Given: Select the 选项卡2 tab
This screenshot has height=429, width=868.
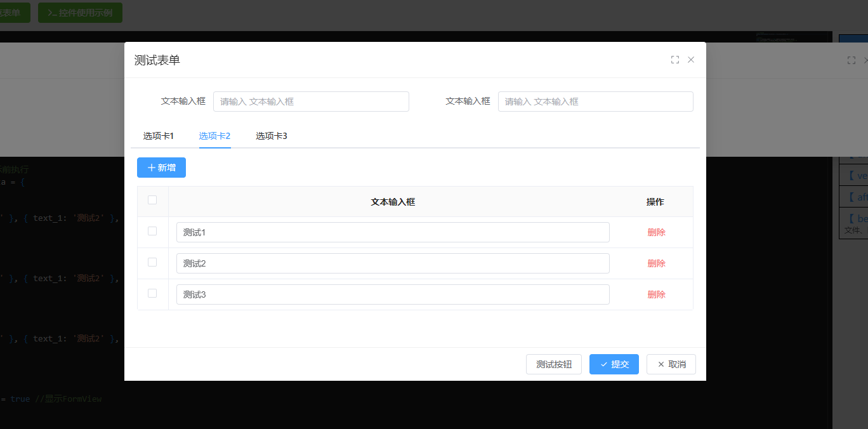Looking at the screenshot, I should coord(214,136).
